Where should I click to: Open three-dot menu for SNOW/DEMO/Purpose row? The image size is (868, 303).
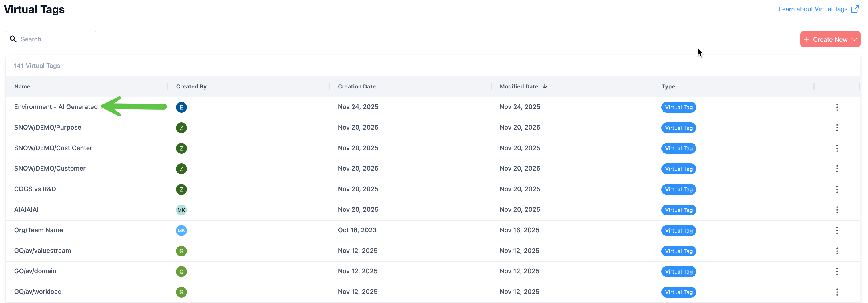point(837,128)
